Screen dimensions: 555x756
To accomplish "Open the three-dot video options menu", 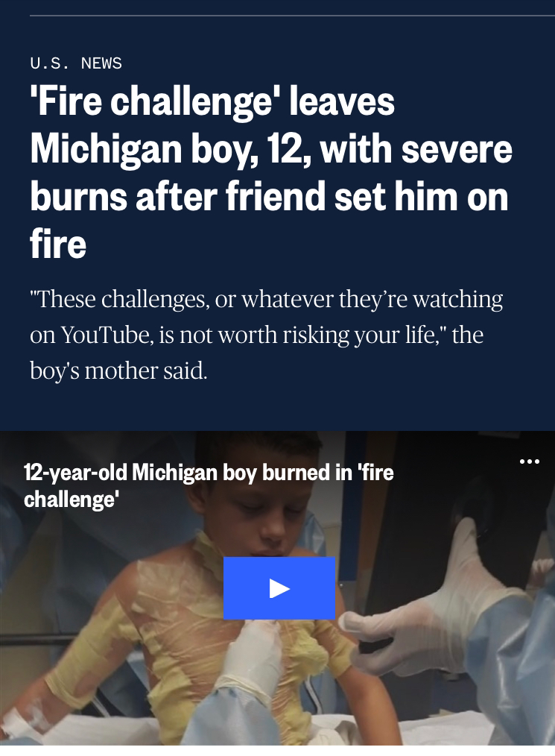I will [530, 462].
